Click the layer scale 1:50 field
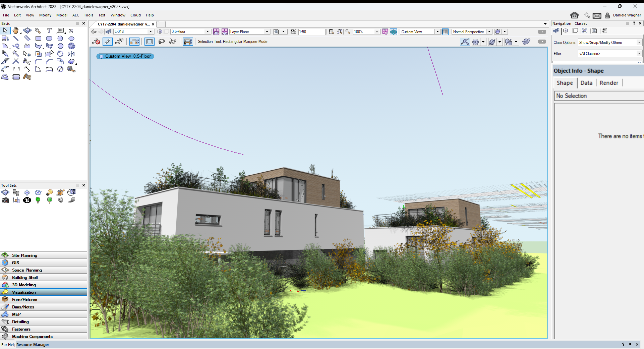The width and height of the screenshot is (644, 349). [311, 32]
